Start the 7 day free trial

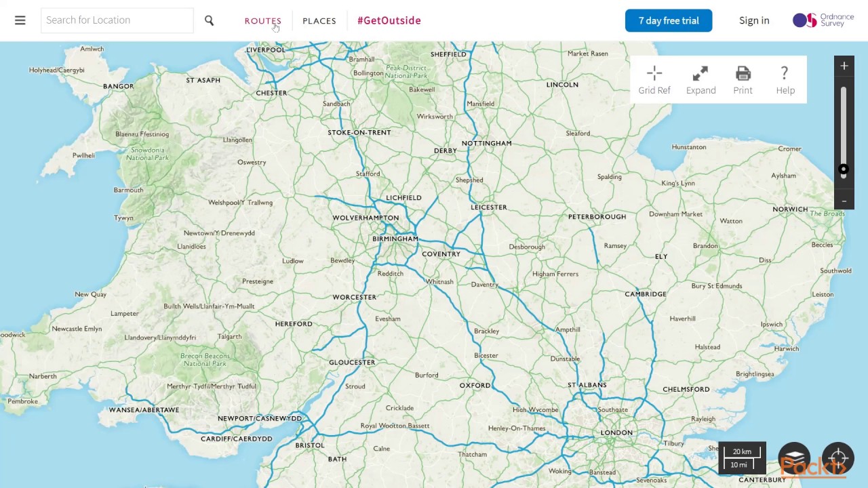669,20
